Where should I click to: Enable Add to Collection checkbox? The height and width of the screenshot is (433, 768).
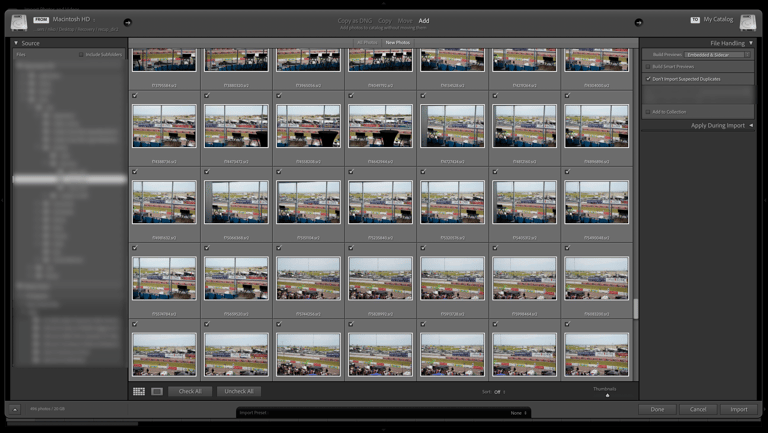tap(648, 112)
